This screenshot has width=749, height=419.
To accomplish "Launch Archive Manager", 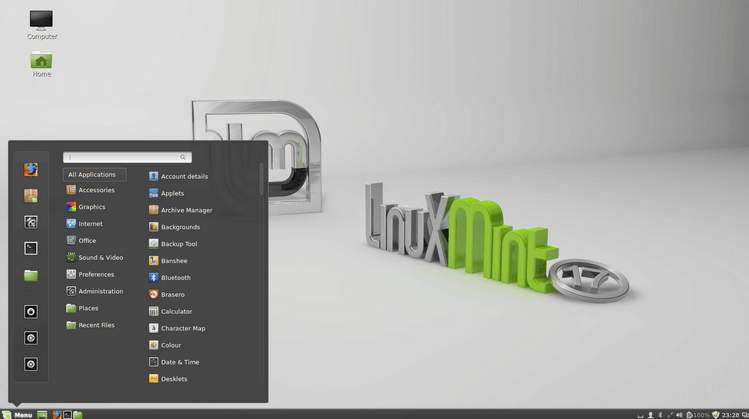I will tap(181, 210).
